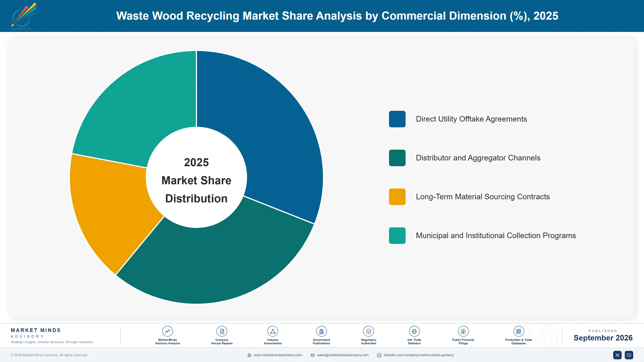Image resolution: width=644 pixels, height=362 pixels.
Task: Click the Municipal and Institutional Collection Programs swatch
Action: [397, 236]
